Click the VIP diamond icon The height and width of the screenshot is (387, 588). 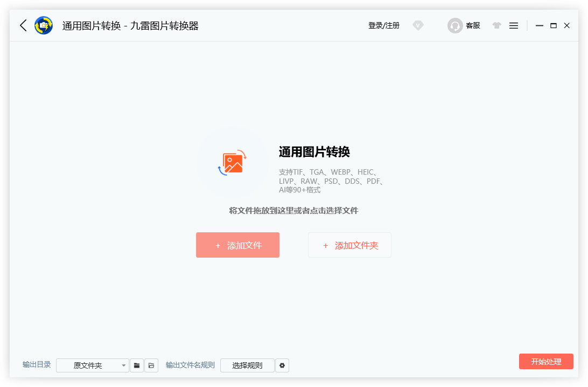point(418,25)
